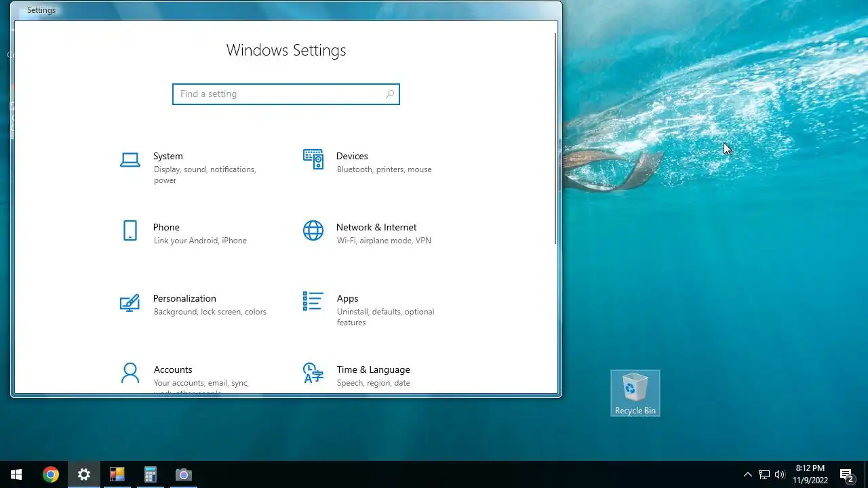Image resolution: width=868 pixels, height=488 pixels.
Task: Click 'Background, lock screen, colors' description
Action: coord(210,312)
